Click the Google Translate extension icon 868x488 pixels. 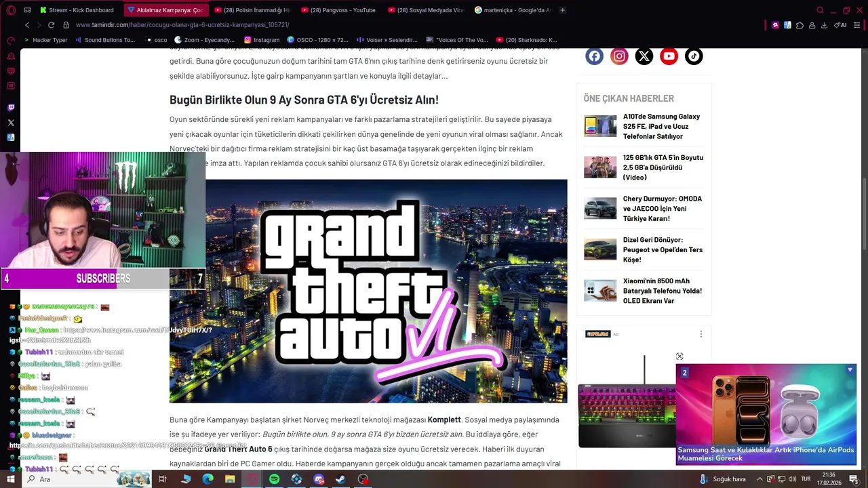click(787, 25)
